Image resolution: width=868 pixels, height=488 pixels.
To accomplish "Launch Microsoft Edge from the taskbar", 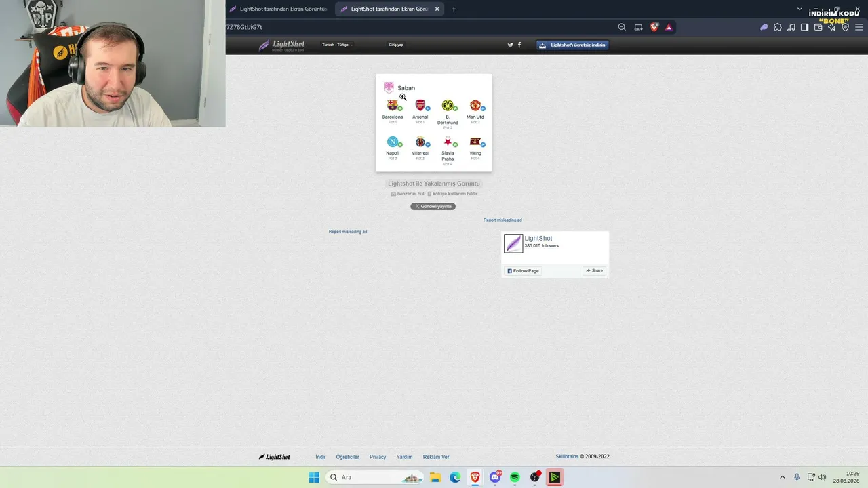I will click(x=455, y=477).
